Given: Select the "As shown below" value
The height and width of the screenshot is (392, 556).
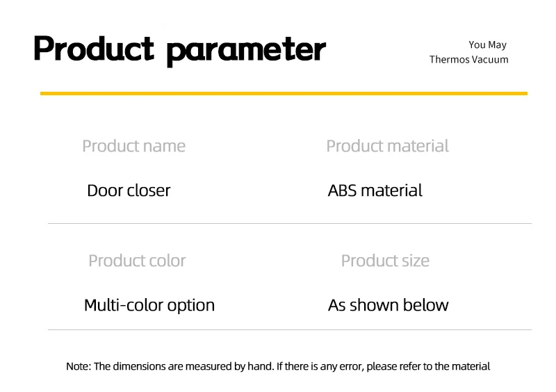Looking at the screenshot, I should pos(388,305).
